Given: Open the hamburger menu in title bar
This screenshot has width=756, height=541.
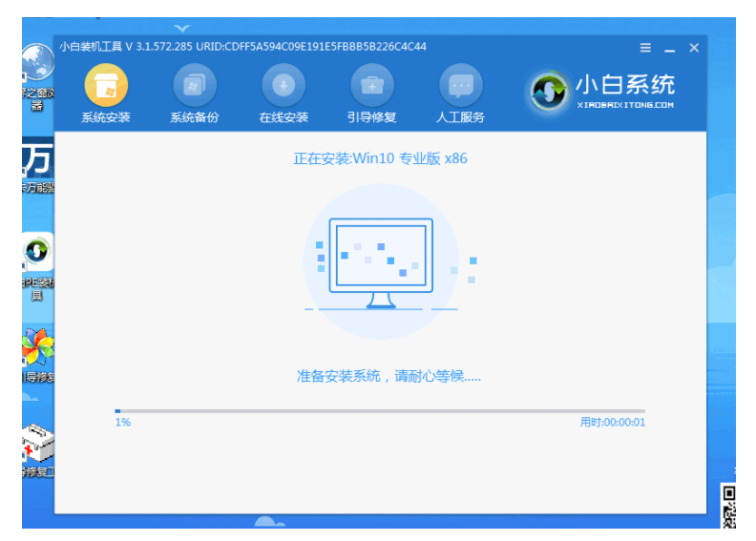Looking at the screenshot, I should (x=645, y=48).
